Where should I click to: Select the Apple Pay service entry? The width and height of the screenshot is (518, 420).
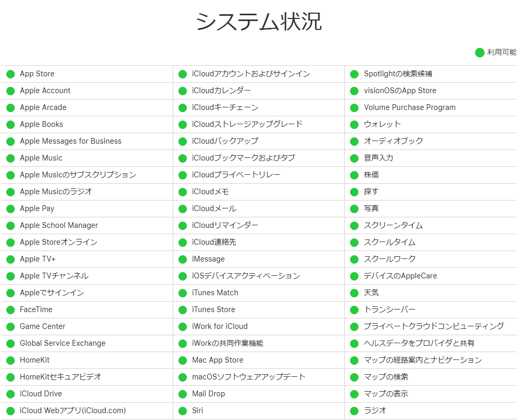pyautogui.click(x=37, y=209)
